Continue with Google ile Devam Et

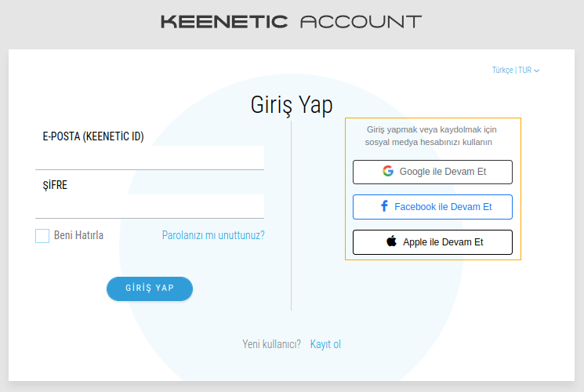433,172
